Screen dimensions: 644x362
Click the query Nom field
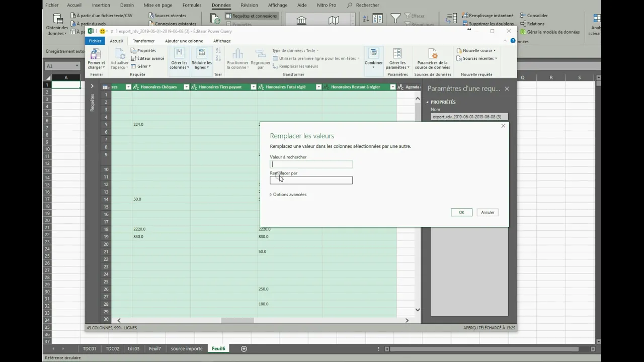pos(469,117)
